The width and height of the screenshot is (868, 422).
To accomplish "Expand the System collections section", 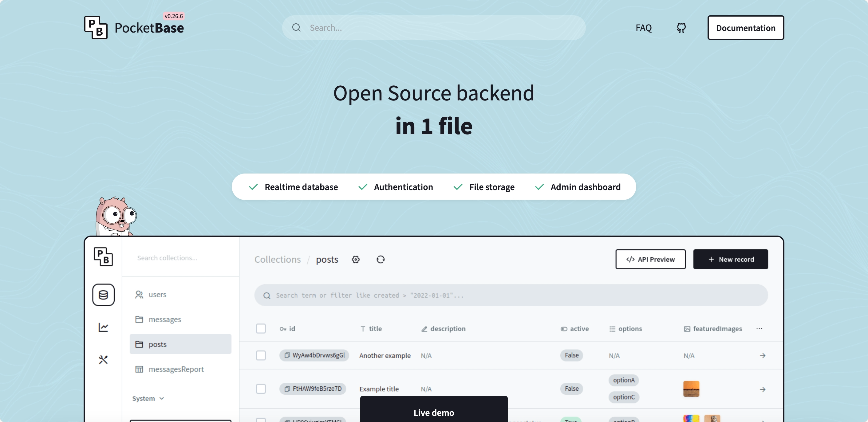I will point(148,398).
